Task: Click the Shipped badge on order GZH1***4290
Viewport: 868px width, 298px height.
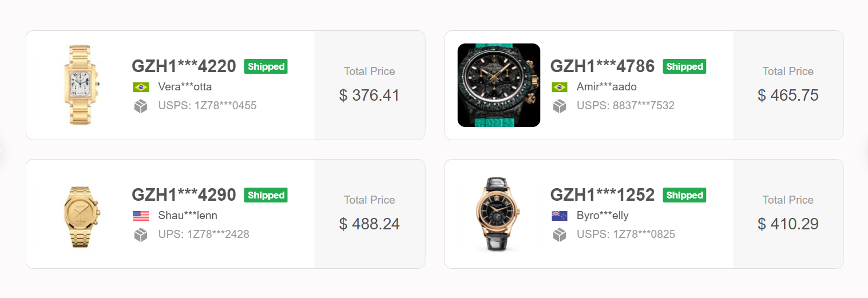Action: (x=266, y=195)
